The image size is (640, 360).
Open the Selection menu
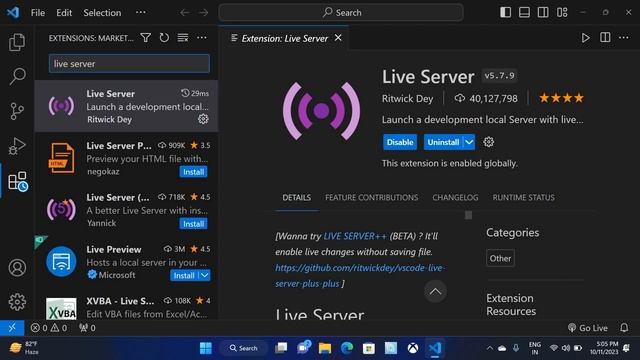(102, 13)
